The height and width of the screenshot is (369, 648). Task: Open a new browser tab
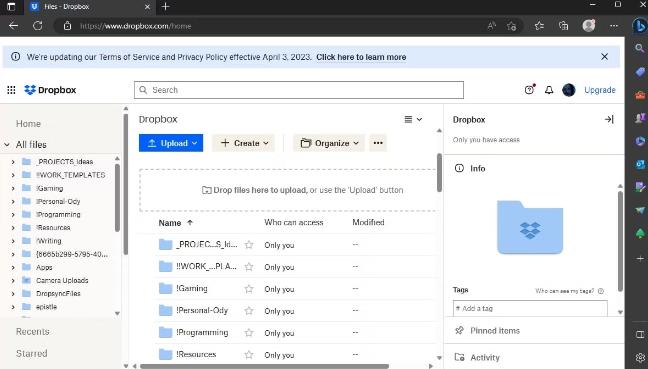[165, 6]
